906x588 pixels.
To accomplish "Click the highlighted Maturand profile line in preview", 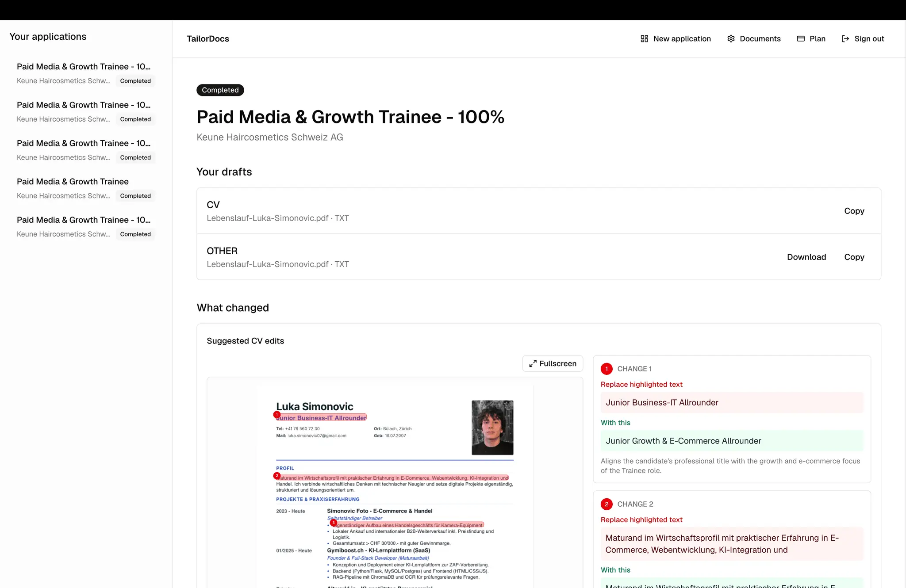I will pyautogui.click(x=392, y=478).
